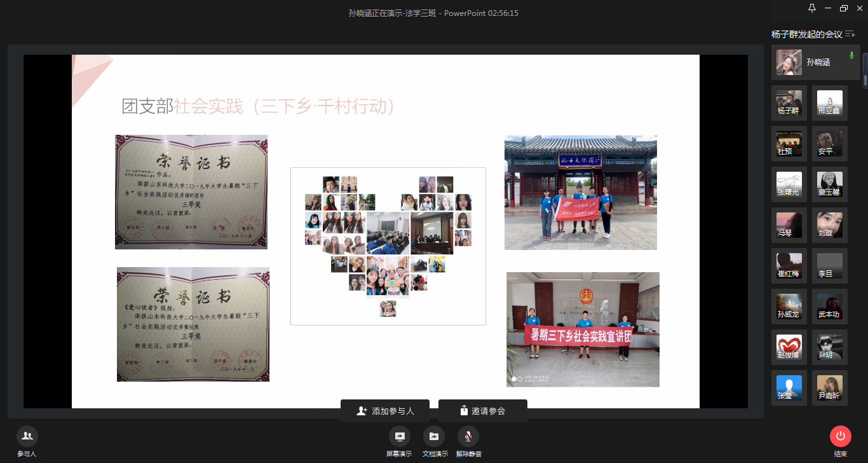The image size is (868, 463).
Task: Click the participant list scrollbar
Action: (x=864, y=70)
